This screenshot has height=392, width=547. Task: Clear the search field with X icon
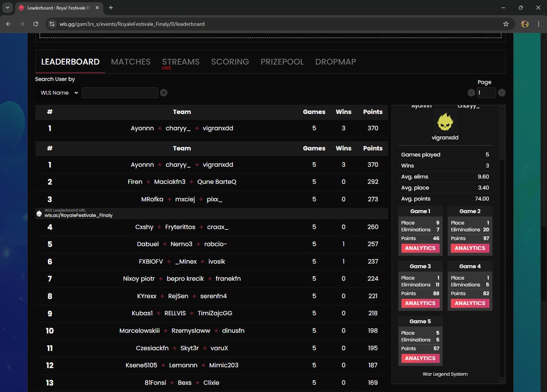pos(164,93)
